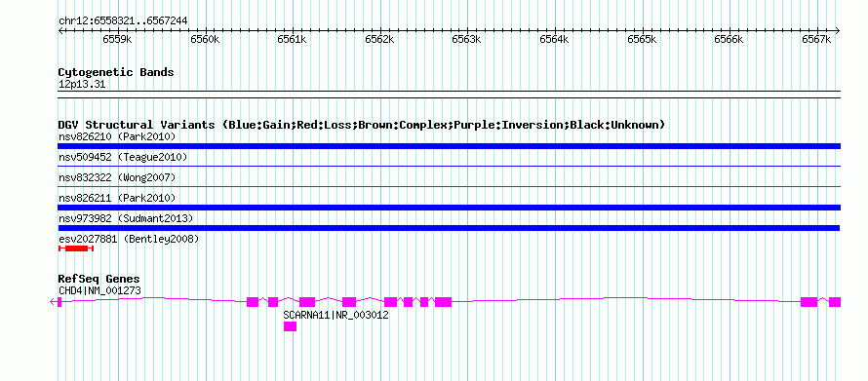Open the nsv509452 (Teague2010) variant label
The image size is (868, 381).
point(123,158)
